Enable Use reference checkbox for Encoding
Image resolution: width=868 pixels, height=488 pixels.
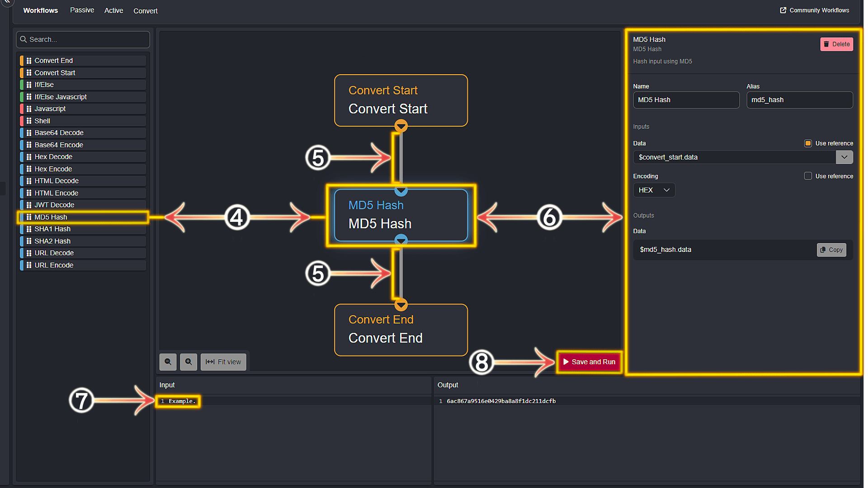808,176
